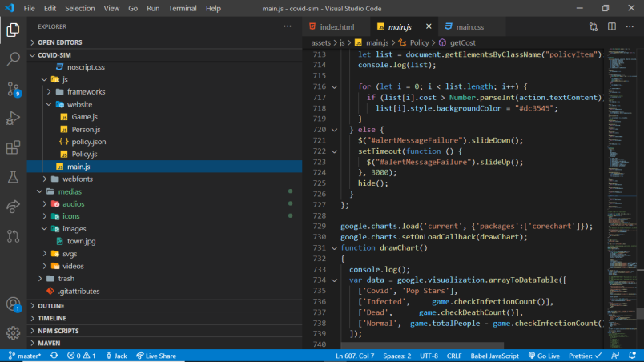Open the Search view in activity bar
This screenshot has width=644, height=362.
click(13, 58)
